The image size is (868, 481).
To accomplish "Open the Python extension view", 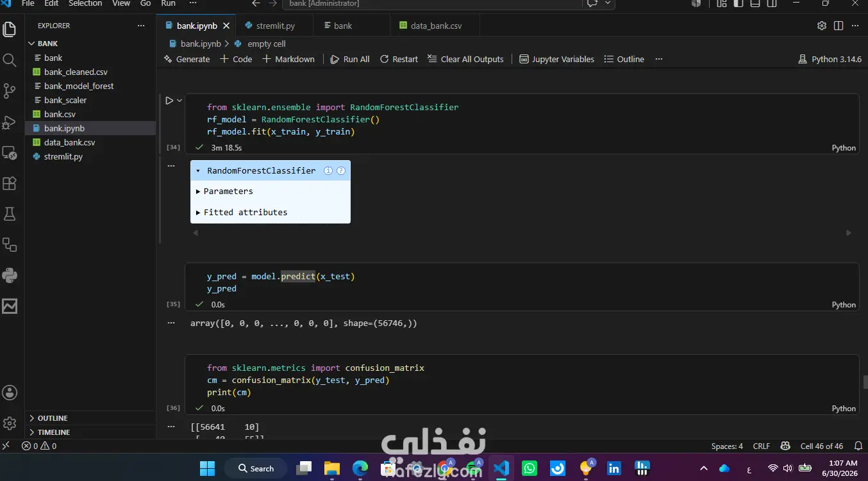I will [10, 275].
